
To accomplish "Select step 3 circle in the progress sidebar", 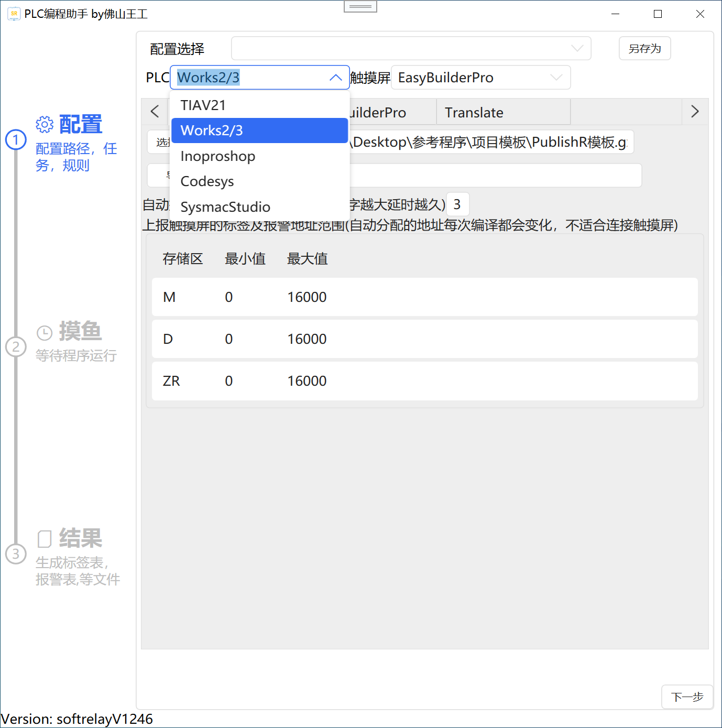I will coord(16,554).
